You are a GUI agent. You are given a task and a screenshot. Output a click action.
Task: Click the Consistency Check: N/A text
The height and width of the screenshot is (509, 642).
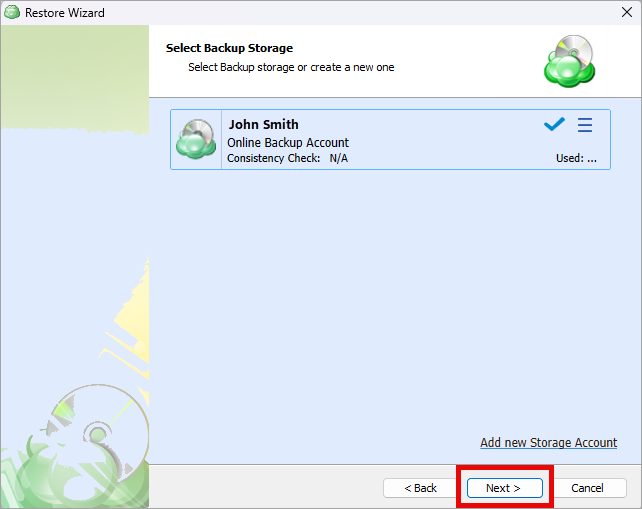tap(287, 158)
